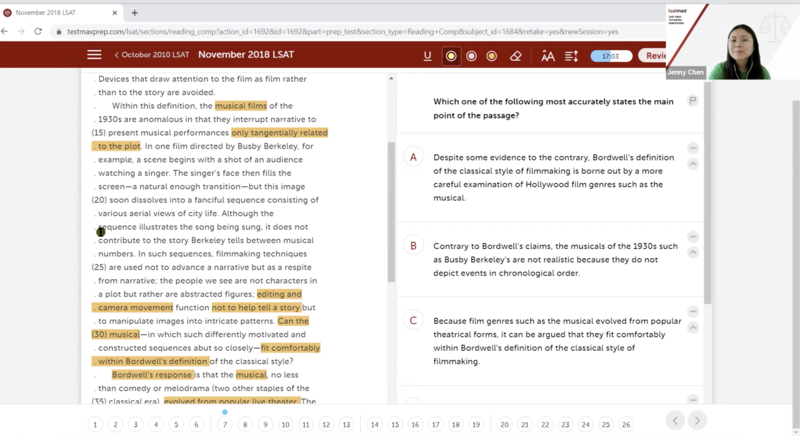Flag this question for review
Screen dimensions: 800x436
[692, 101]
